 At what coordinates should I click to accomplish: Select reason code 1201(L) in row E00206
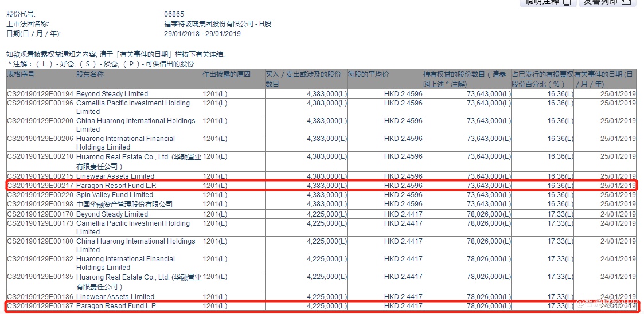pos(215,139)
